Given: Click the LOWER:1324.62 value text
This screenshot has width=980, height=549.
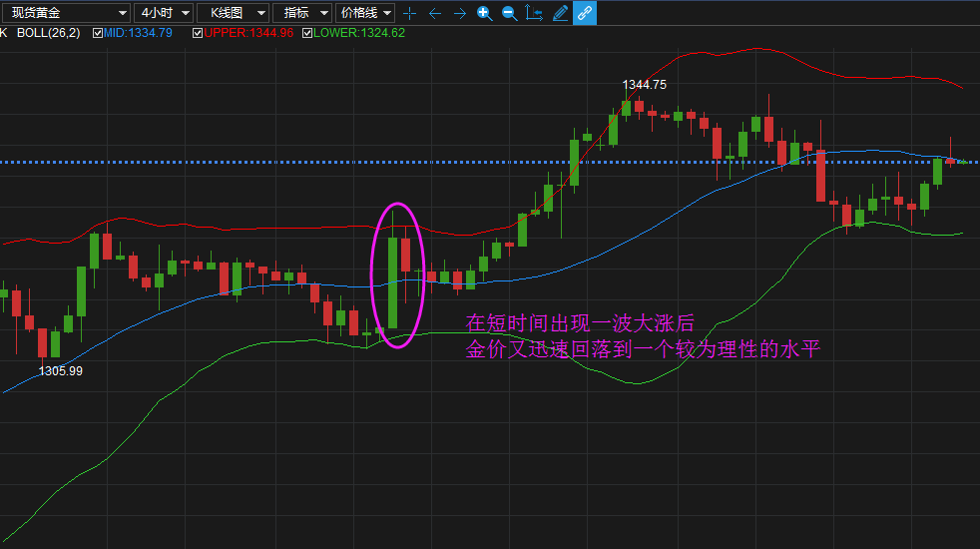Looking at the screenshot, I should [x=359, y=33].
